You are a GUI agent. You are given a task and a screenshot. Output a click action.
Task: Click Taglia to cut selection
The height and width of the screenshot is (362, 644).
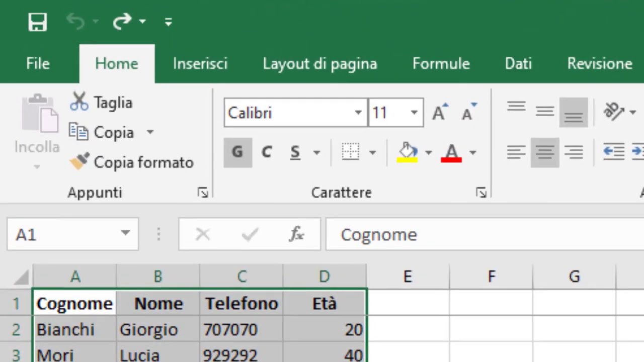(101, 103)
